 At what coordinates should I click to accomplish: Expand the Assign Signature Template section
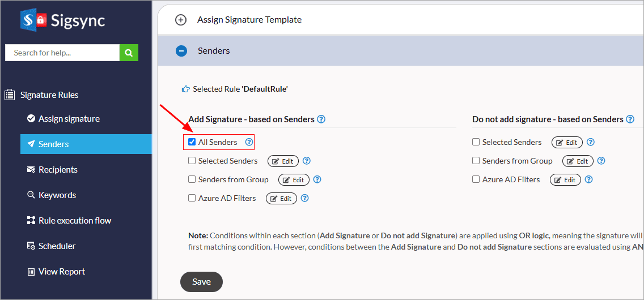[x=180, y=20]
